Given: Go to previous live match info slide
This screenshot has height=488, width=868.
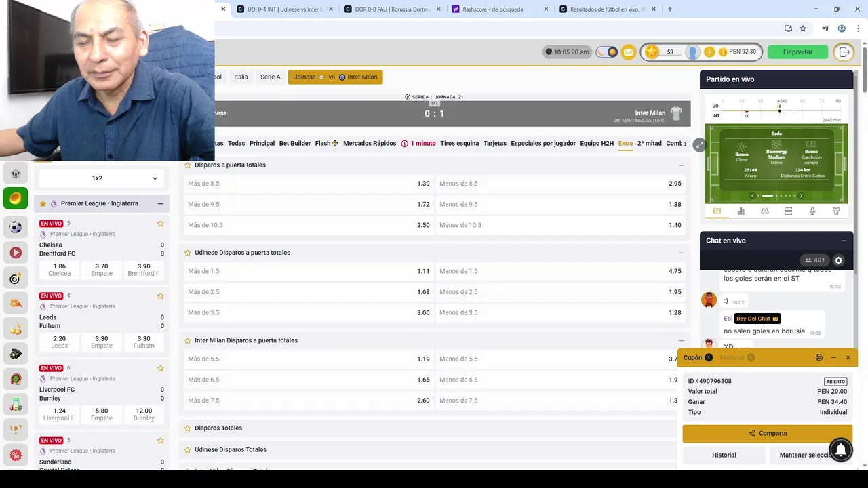Looking at the screenshot, I should (753, 196).
